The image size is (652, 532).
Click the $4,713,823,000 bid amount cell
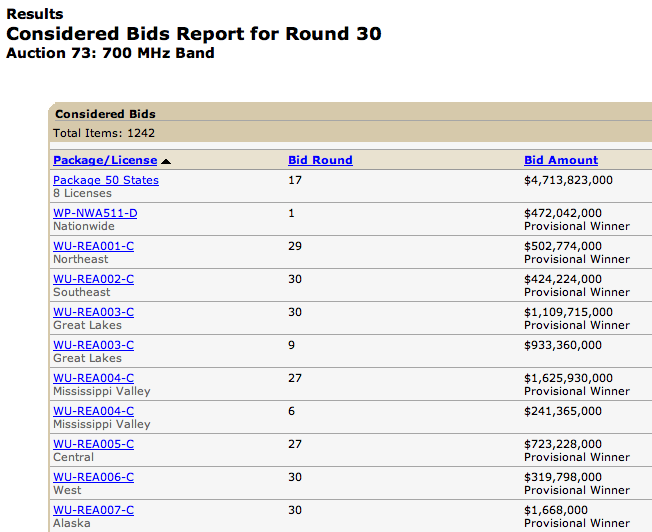point(568,180)
